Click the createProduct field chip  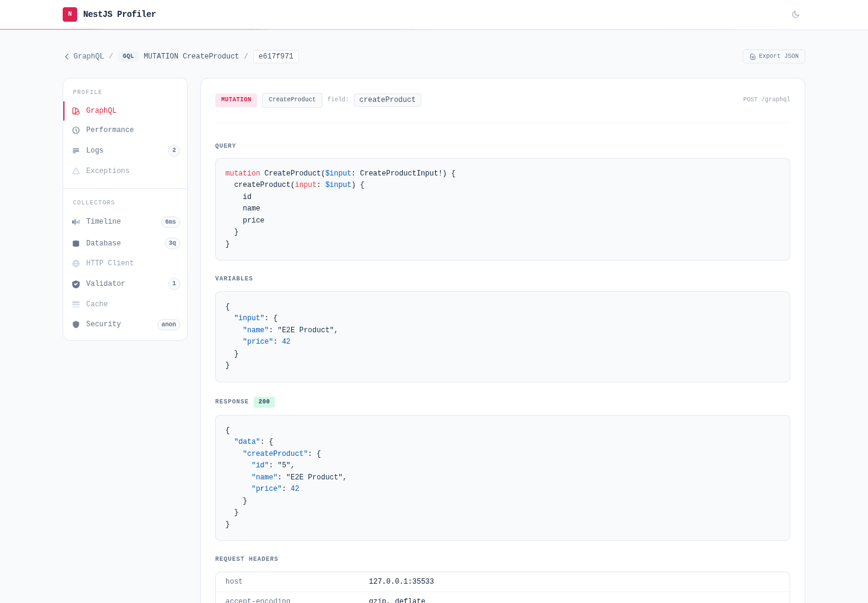click(x=388, y=100)
